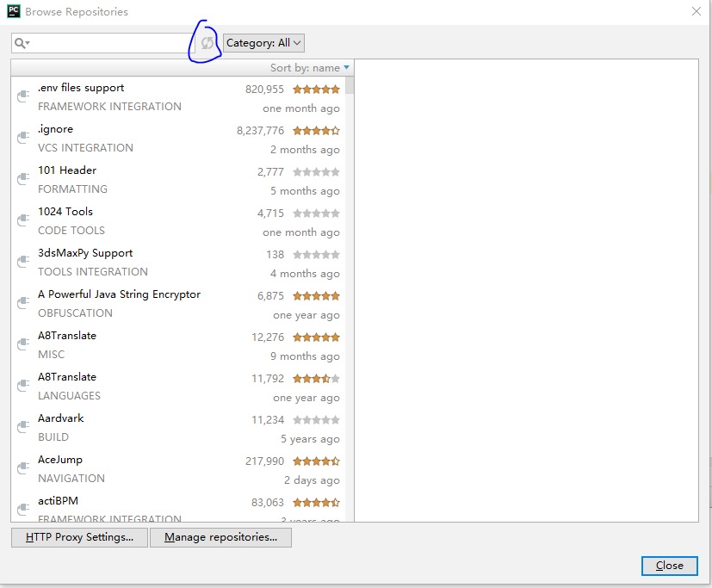Click plugin icon beside A8Translate MISC
Image resolution: width=712 pixels, height=588 pixels.
[x=23, y=344]
